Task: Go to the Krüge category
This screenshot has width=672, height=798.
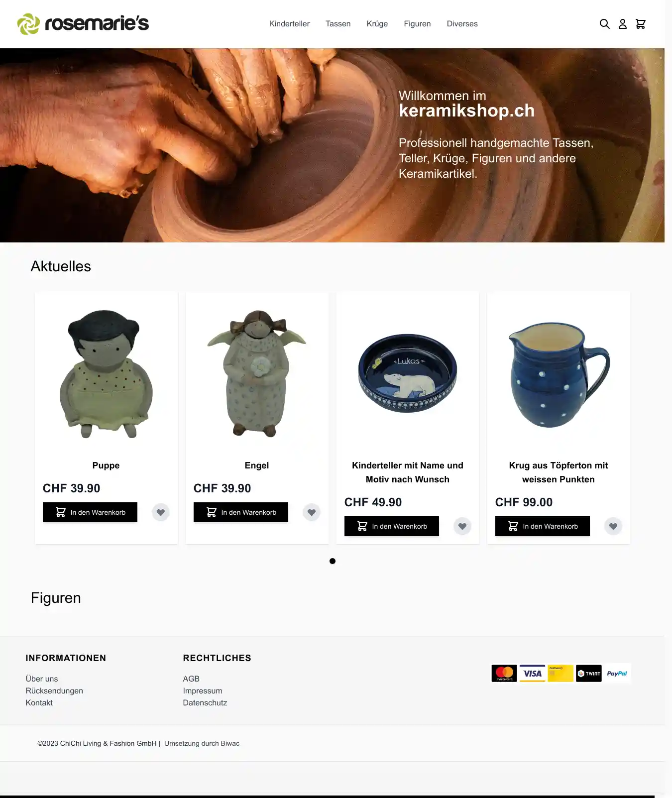Action: tap(377, 24)
